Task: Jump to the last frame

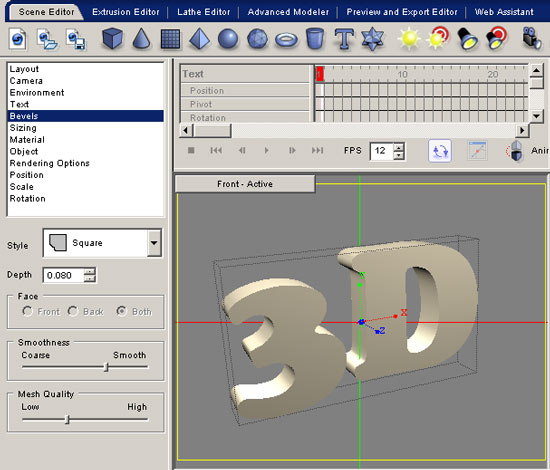Action: (x=317, y=150)
